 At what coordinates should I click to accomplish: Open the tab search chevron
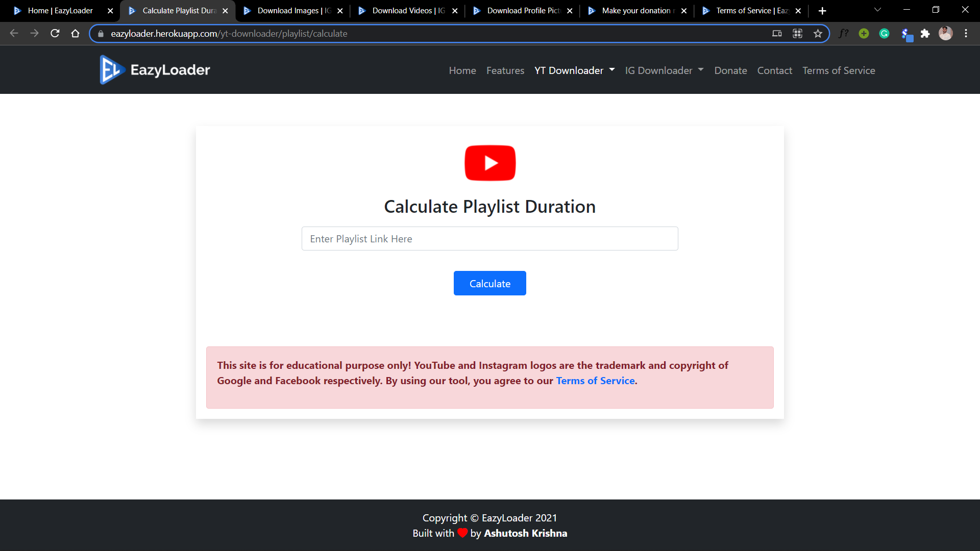coord(877,10)
